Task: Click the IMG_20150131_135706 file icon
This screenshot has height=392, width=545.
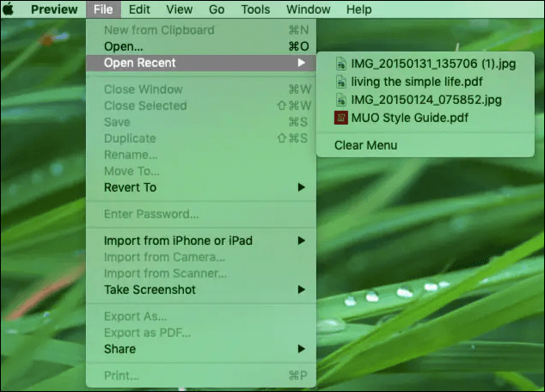Action: pos(340,63)
